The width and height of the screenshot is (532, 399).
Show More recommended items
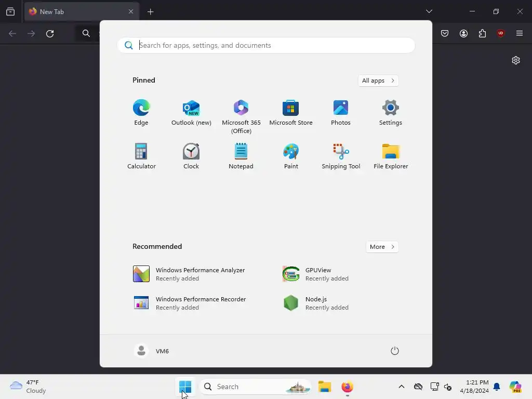[382, 247]
